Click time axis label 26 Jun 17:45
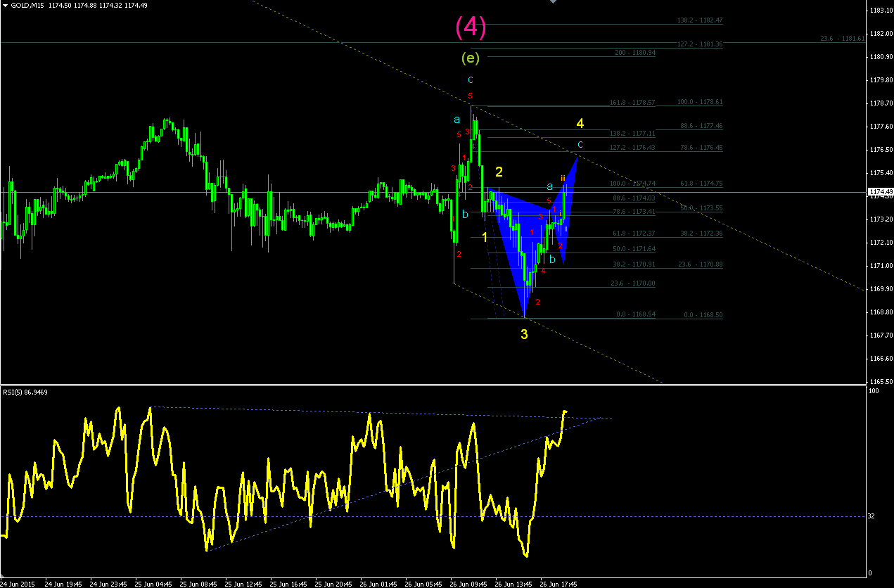This screenshot has height=588, width=894. click(558, 584)
